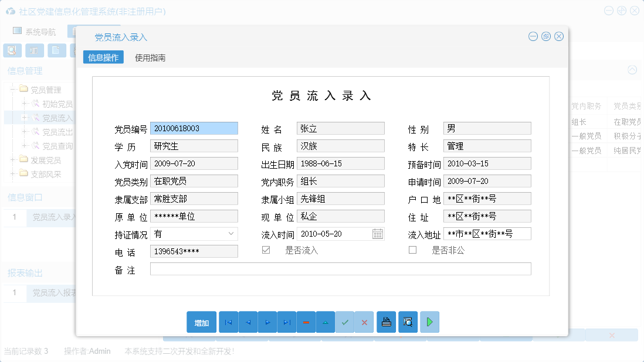644x362 pixels.
Task: Enable the 是否非公 checkbox
Action: click(x=412, y=249)
